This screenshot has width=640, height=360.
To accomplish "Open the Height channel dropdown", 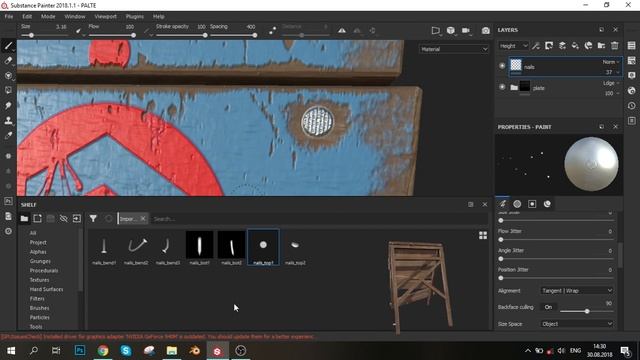I will pos(513,46).
